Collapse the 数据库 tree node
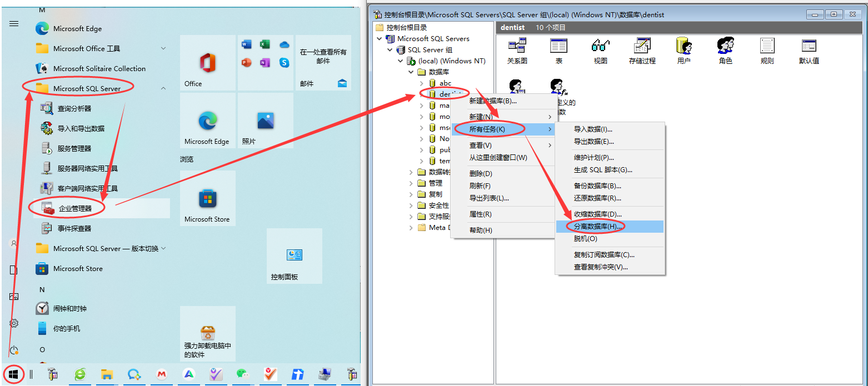This screenshot has width=868, height=386. point(411,72)
